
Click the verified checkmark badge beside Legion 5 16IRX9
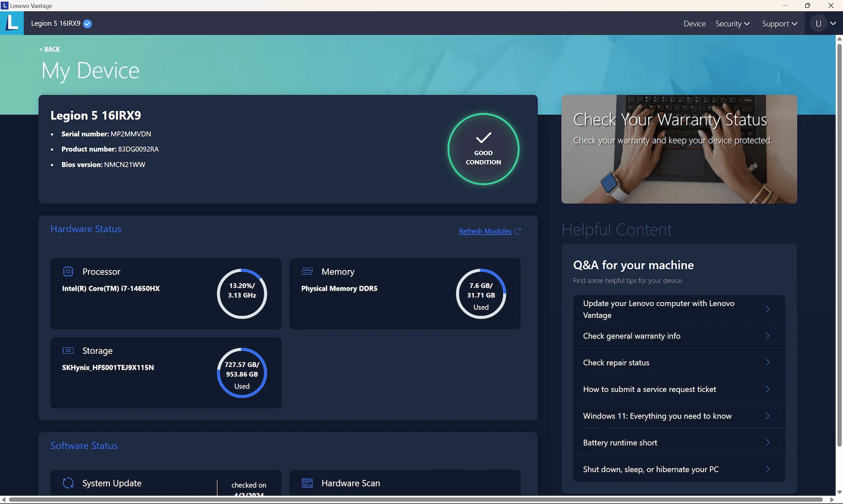click(x=87, y=24)
